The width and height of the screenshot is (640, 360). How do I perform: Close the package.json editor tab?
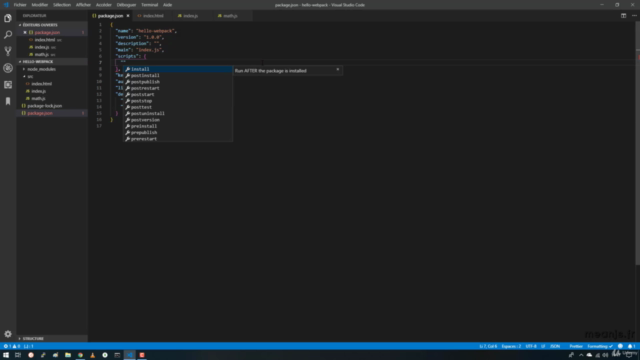tap(128, 16)
